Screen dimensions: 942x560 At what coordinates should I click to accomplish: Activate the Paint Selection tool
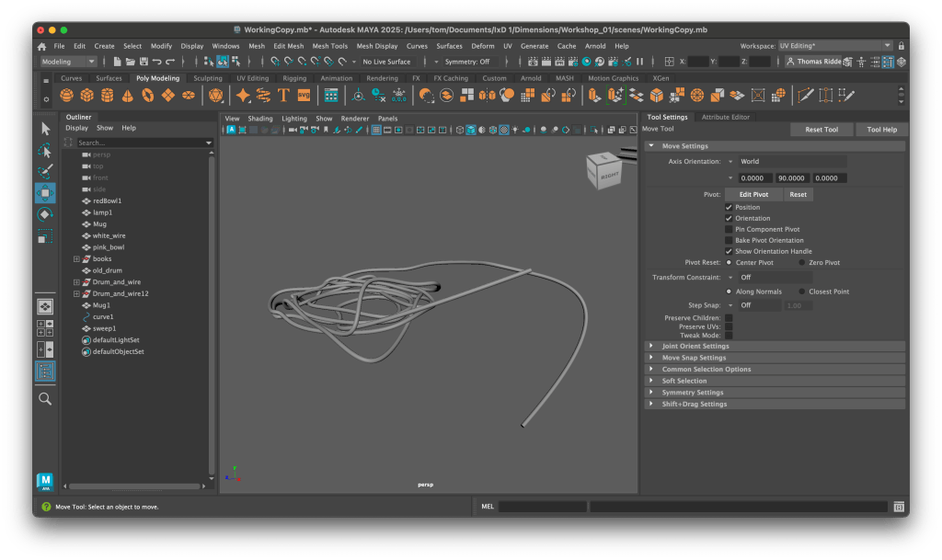click(45, 171)
